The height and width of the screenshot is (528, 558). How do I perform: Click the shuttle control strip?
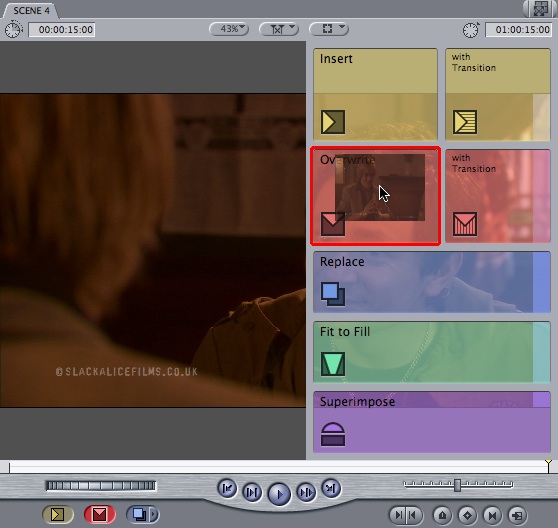[101, 486]
